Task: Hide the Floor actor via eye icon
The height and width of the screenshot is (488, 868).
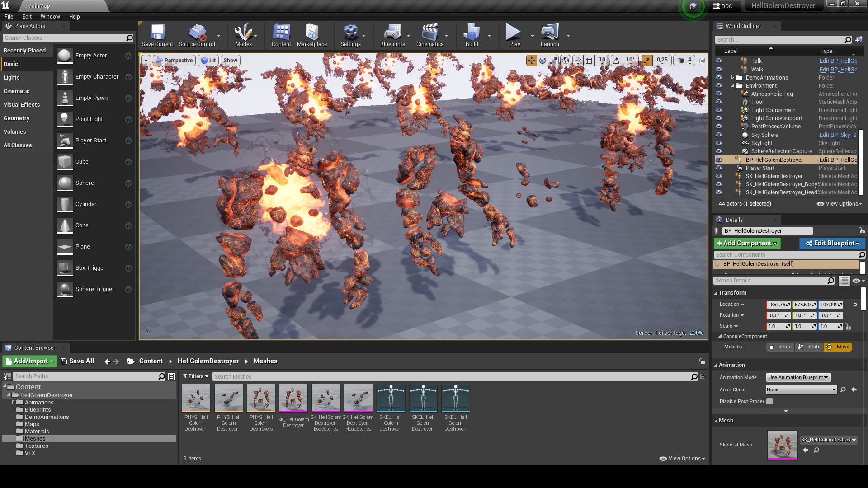Action: 719,102
